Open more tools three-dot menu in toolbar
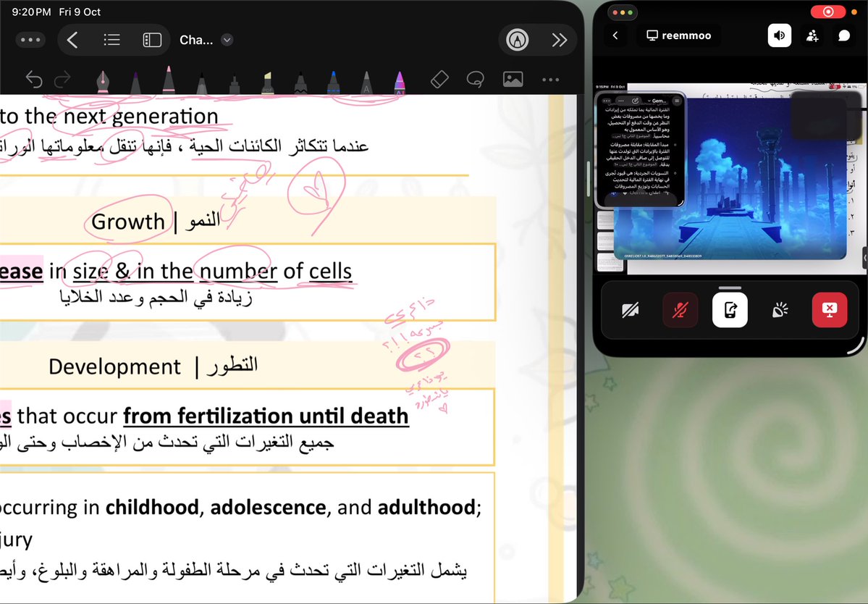The height and width of the screenshot is (604, 868). click(551, 80)
